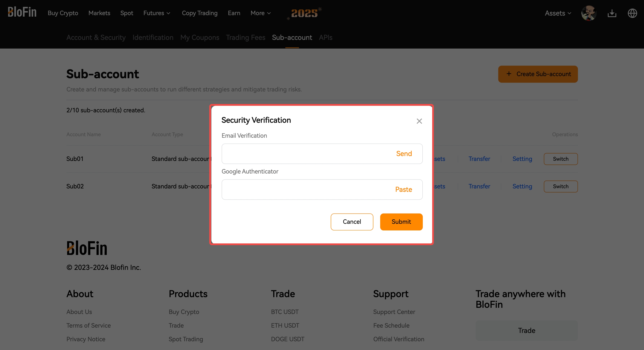Expand the Assets dropdown
This screenshot has height=350, width=644.
pos(558,13)
